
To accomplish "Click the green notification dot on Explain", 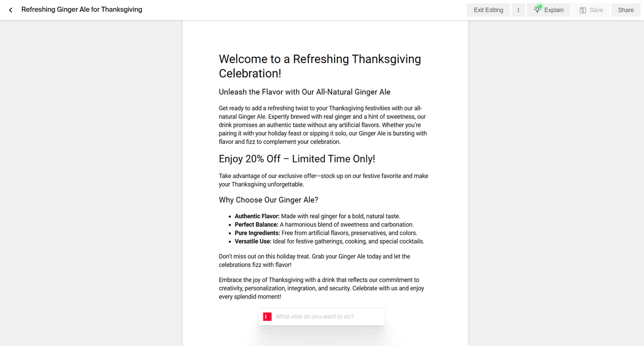I will click(540, 6).
